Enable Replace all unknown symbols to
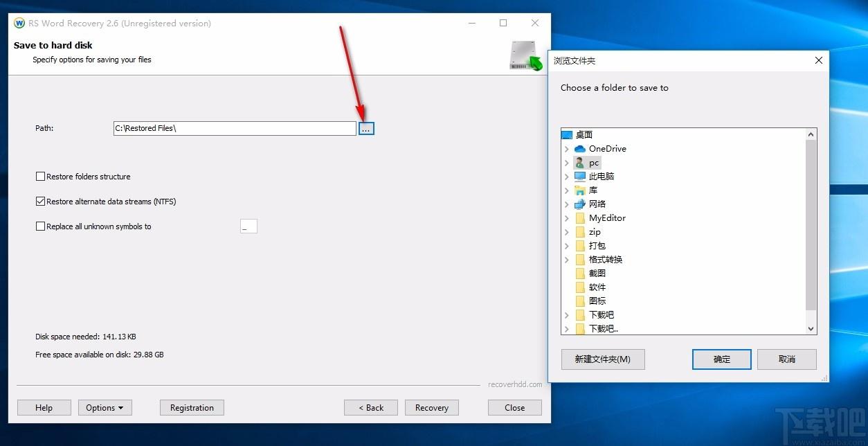Image resolution: width=868 pixels, height=446 pixels. point(40,226)
